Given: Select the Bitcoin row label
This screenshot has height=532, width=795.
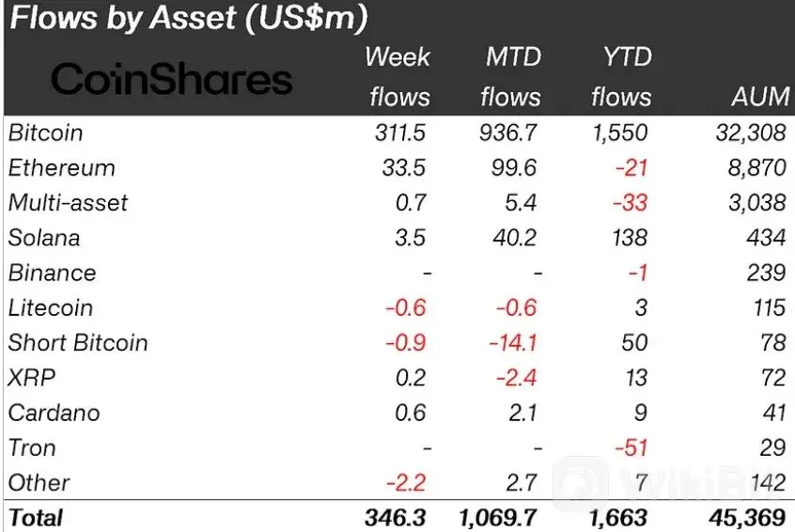Looking at the screenshot, I should point(46,133).
